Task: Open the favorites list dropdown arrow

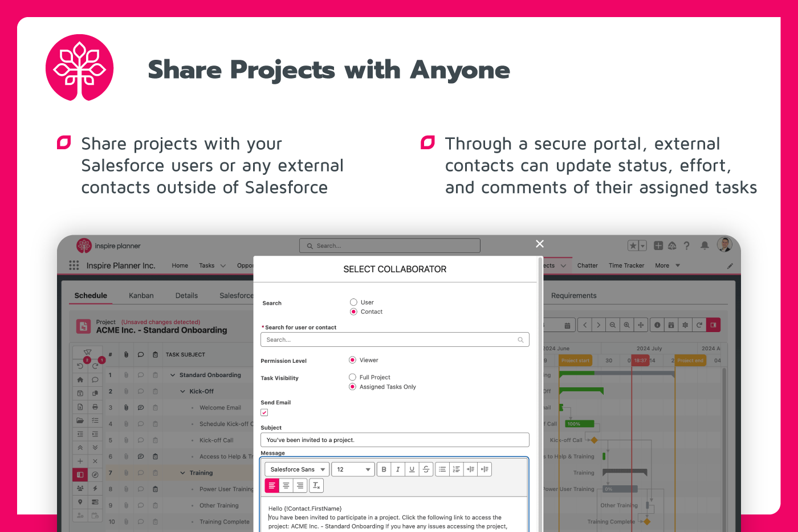Action: [x=643, y=245]
